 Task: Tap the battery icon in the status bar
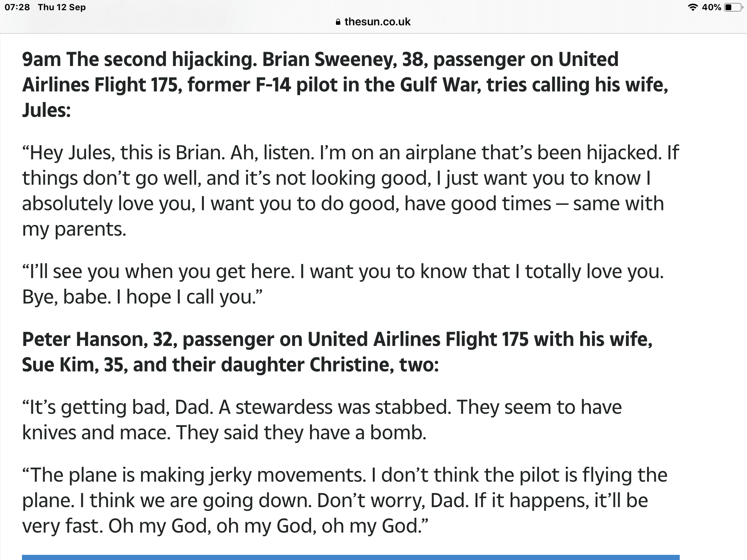point(732,7)
